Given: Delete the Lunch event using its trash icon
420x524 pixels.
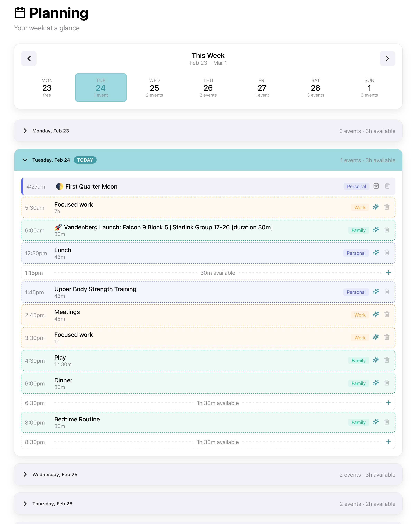Looking at the screenshot, I should click(x=387, y=253).
